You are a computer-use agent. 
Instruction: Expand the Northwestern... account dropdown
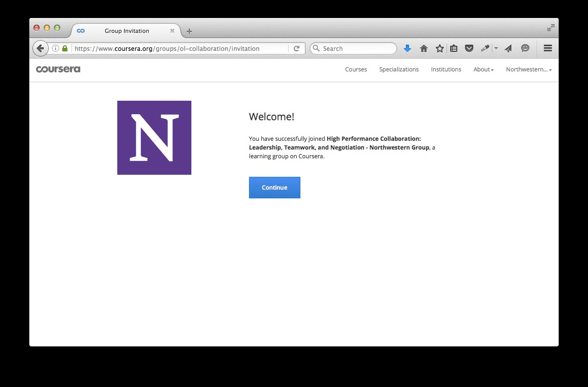[x=529, y=69]
